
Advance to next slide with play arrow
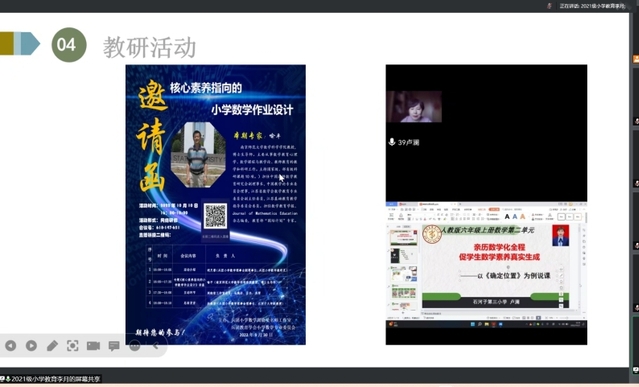31,346
